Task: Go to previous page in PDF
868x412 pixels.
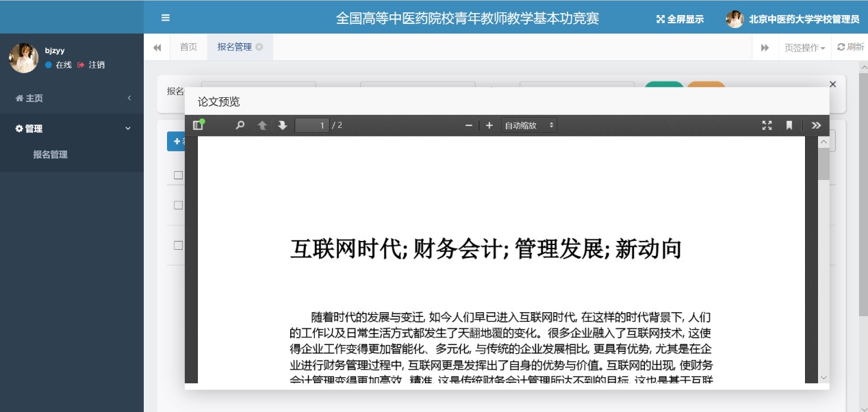Action: (x=261, y=125)
